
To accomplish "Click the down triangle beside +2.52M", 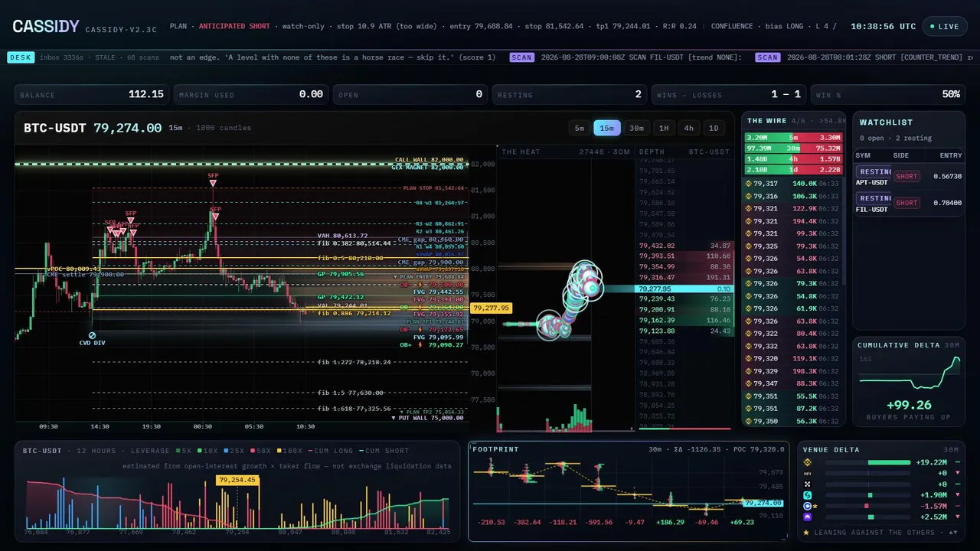I will [x=957, y=517].
